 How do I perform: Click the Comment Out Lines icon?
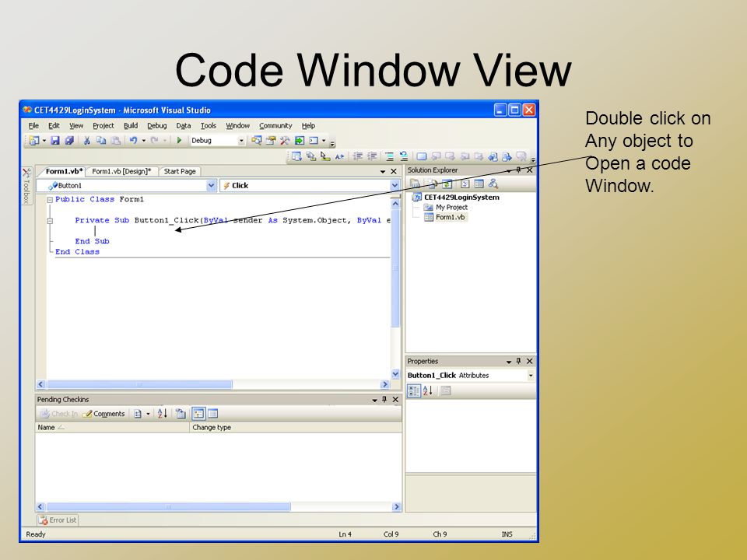pos(389,156)
